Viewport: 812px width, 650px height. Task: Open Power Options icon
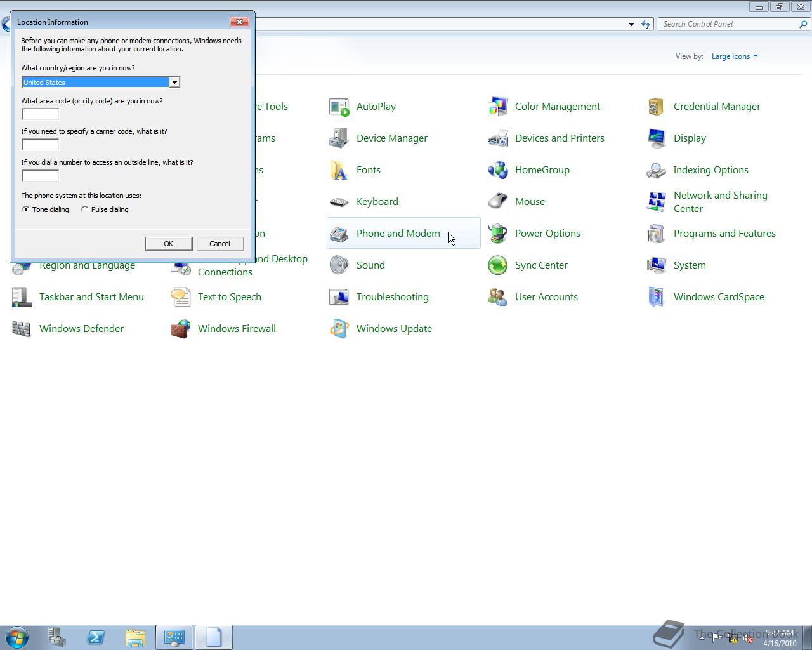pos(498,234)
